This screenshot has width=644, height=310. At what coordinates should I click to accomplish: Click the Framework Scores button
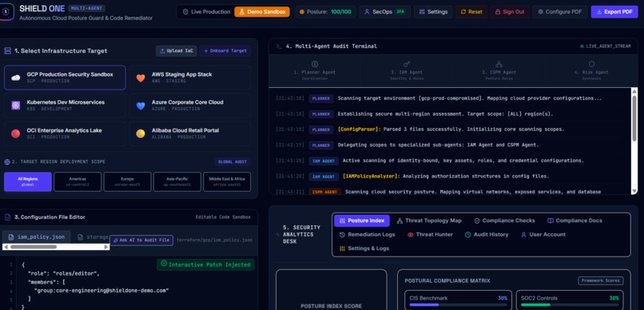[x=601, y=281]
